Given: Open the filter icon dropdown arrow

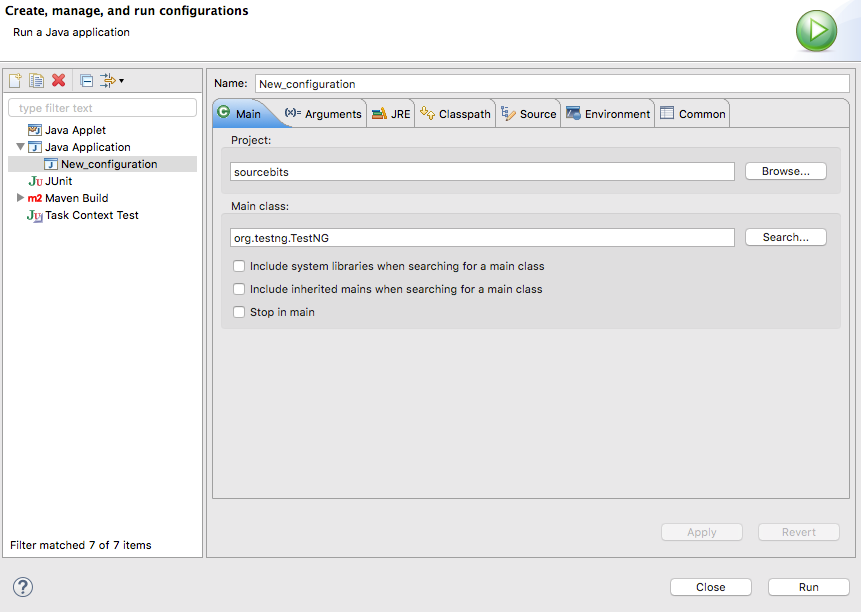Looking at the screenshot, I should 122,81.
